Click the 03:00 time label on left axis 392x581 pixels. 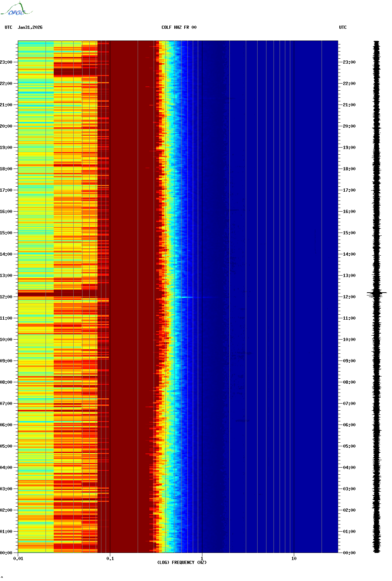click(x=6, y=489)
